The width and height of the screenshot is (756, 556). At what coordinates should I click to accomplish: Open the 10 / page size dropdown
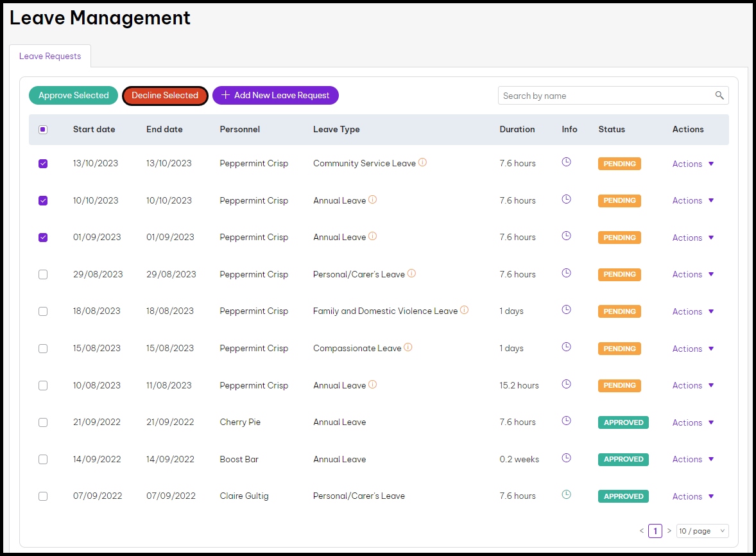[x=702, y=531]
